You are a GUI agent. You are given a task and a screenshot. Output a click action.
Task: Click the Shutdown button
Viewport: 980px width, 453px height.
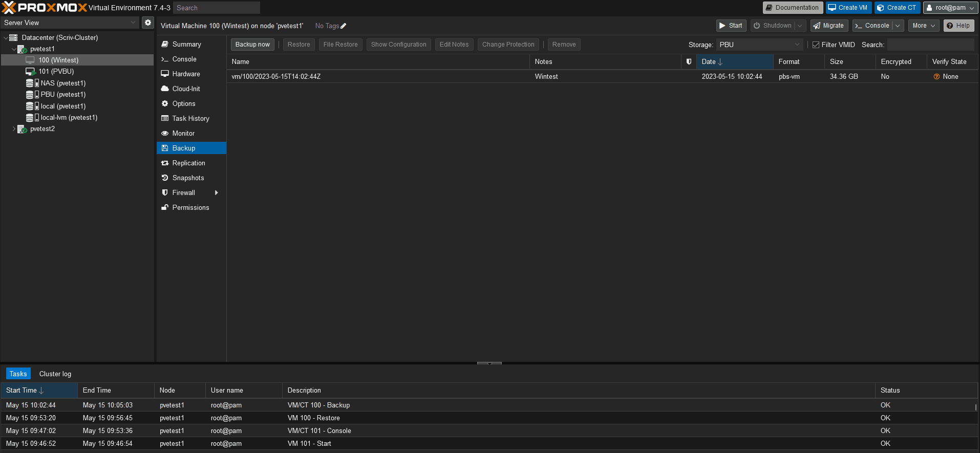773,26
